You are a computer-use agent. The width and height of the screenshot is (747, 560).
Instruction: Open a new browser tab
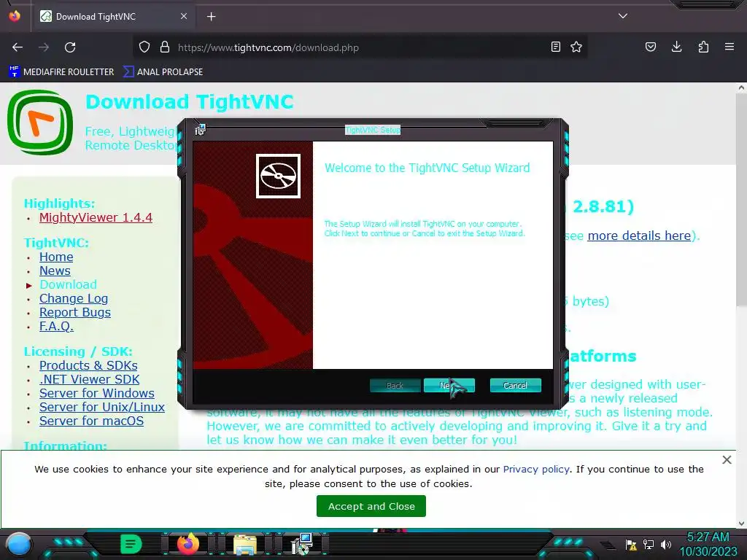(x=211, y=17)
